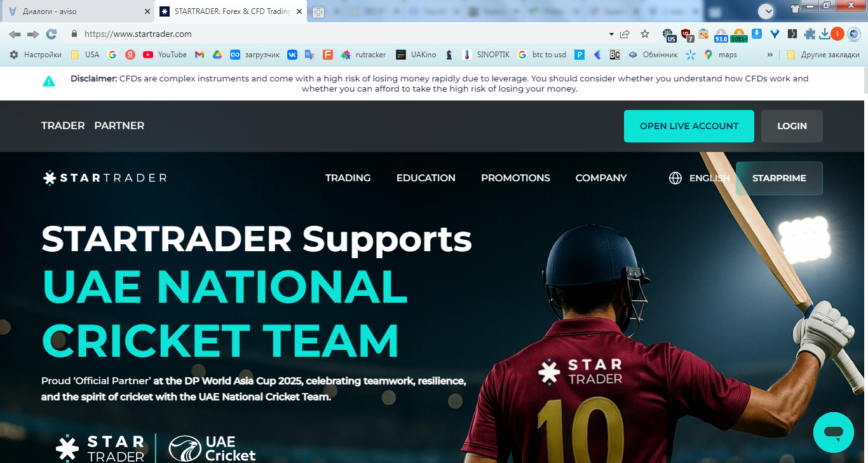The width and height of the screenshot is (868, 463).
Task: Open the rutracker bookmark
Action: pos(363,55)
